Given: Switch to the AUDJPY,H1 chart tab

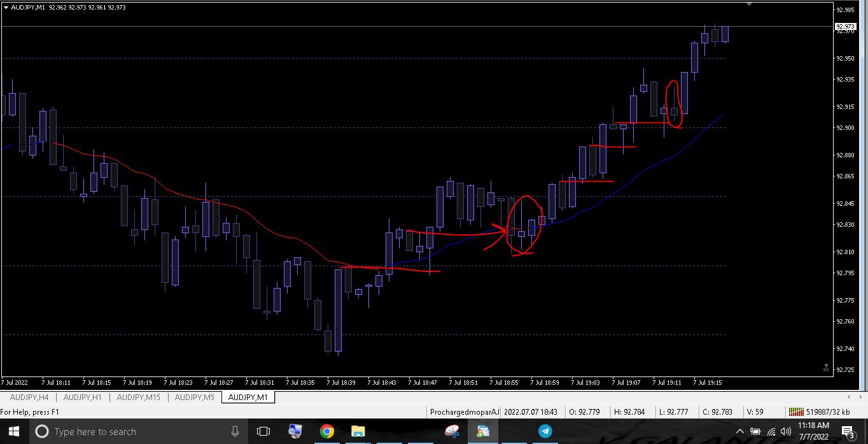Looking at the screenshot, I should (x=83, y=397).
